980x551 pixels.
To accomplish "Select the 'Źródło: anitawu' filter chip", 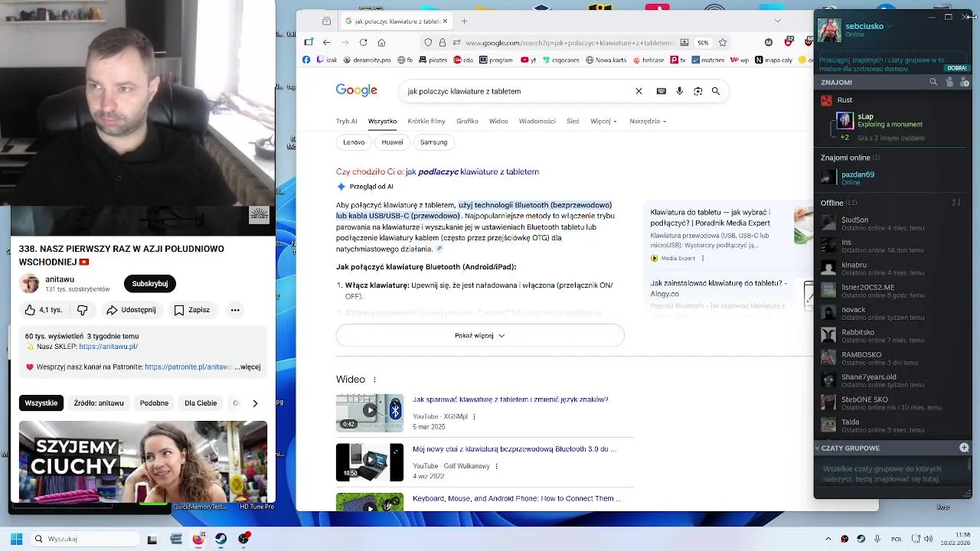I will (99, 403).
